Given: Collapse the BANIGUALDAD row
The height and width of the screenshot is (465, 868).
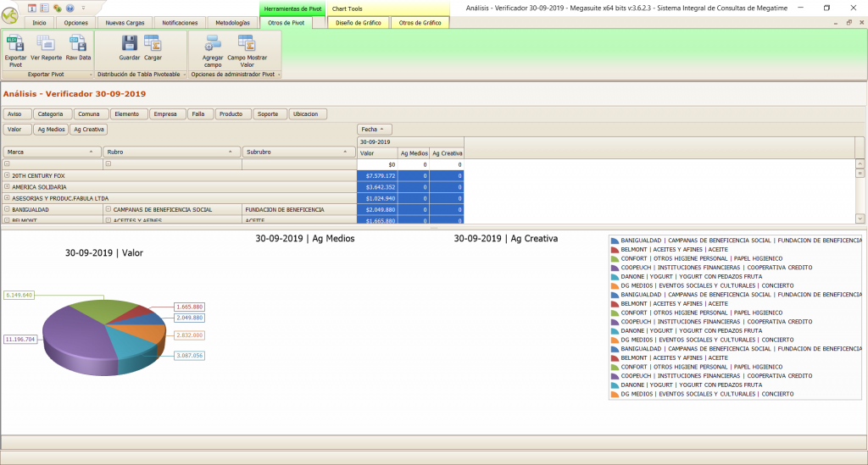Looking at the screenshot, I should 7,209.
